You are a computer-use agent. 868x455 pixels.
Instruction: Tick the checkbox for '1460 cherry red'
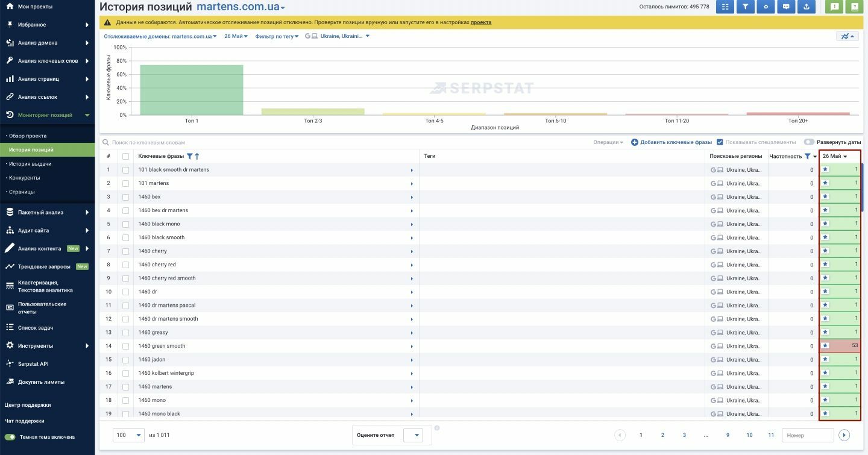[x=125, y=265]
